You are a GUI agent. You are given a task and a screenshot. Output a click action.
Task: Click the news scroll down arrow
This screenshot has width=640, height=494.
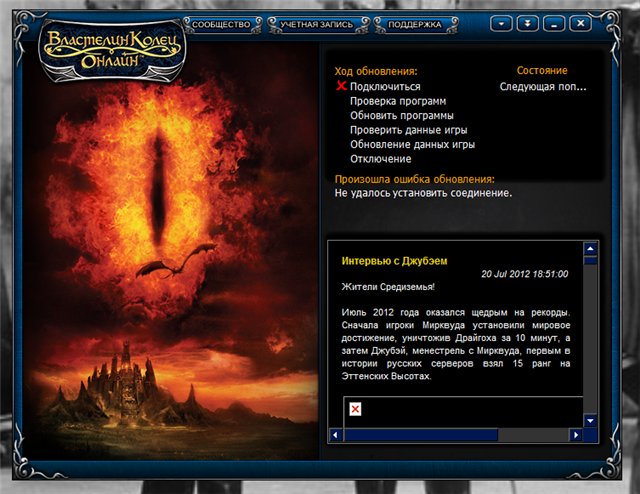[x=591, y=421]
